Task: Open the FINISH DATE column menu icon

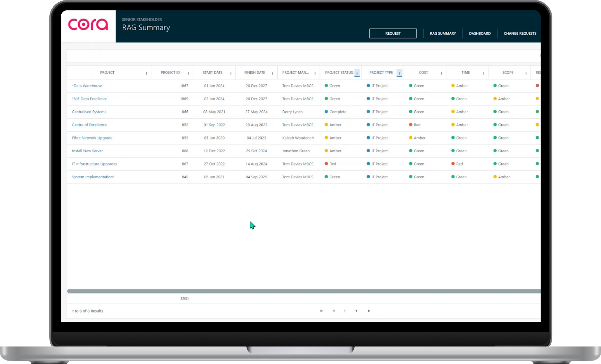Action: click(x=273, y=73)
